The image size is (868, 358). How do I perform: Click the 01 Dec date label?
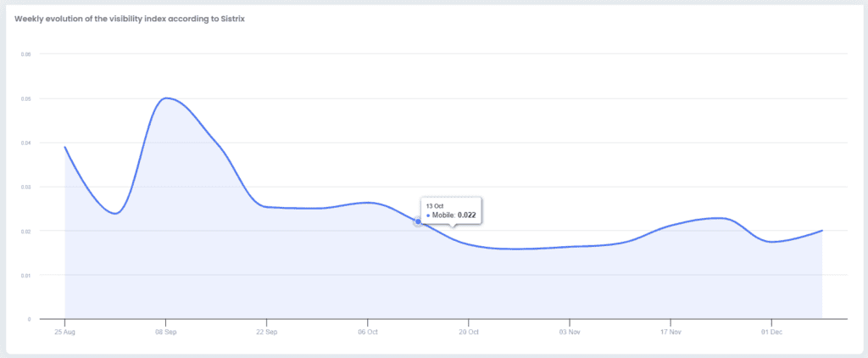click(771, 333)
